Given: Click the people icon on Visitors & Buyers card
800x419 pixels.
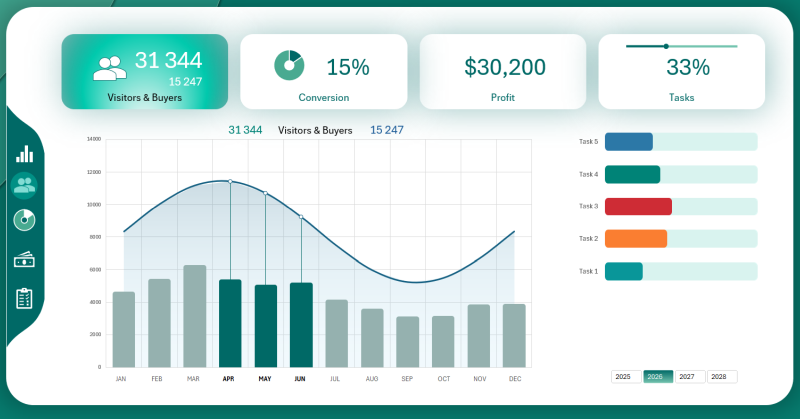Looking at the screenshot, I should click(110, 67).
